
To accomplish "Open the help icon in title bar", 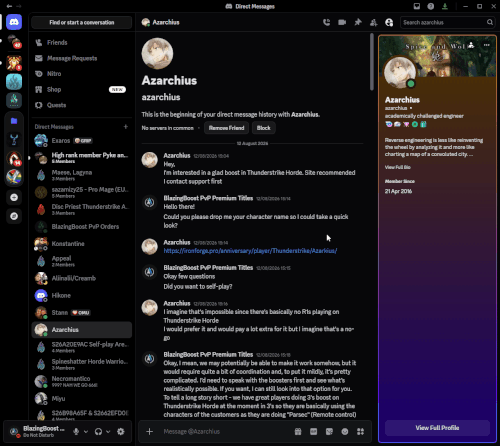I will coord(431,6).
